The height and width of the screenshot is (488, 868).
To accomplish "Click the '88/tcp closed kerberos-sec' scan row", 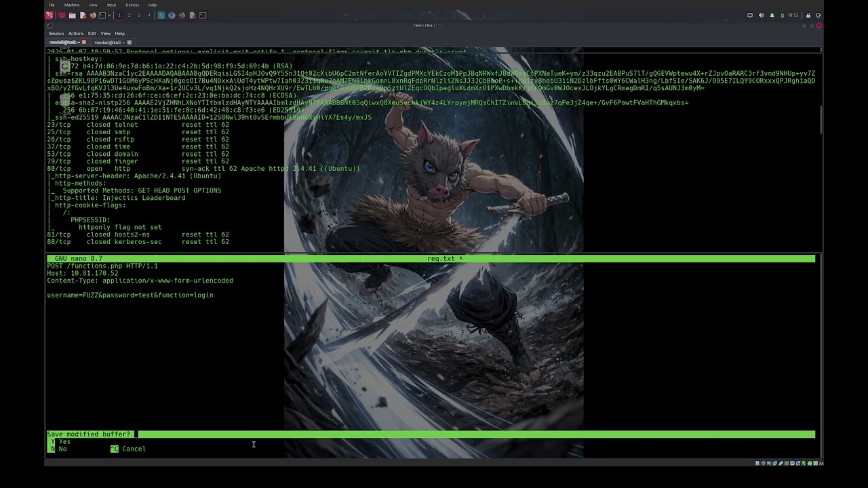I will point(138,242).
